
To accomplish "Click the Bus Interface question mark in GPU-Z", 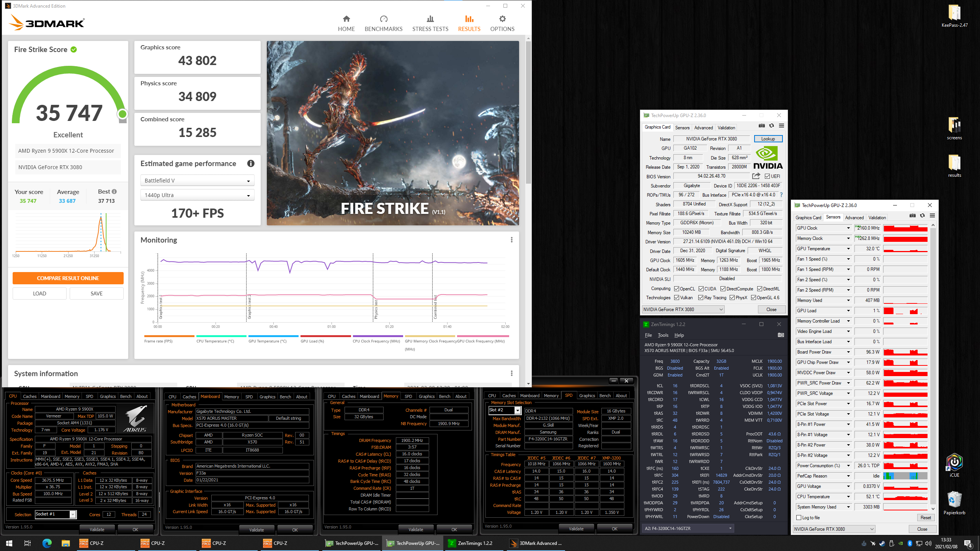I will point(781,195).
